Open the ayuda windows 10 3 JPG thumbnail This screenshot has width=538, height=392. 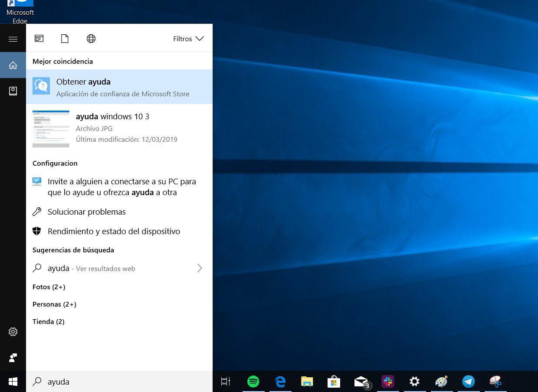pyautogui.click(x=51, y=128)
